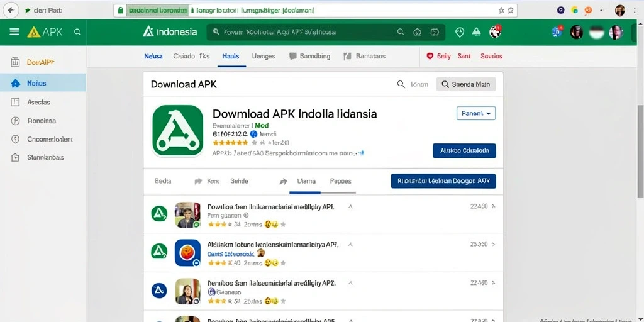
Task: Open the Cemš Eatveronsic link in second row
Action: point(231,254)
